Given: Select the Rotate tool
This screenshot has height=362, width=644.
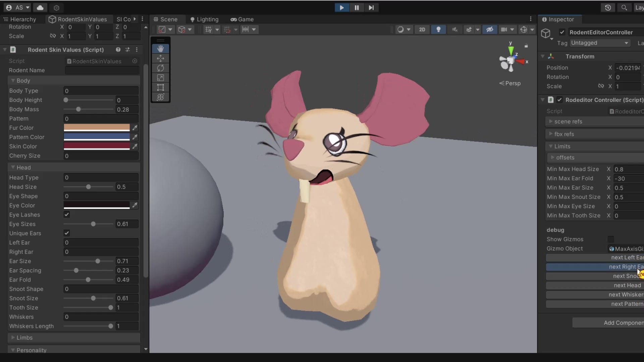Looking at the screenshot, I should tap(160, 68).
